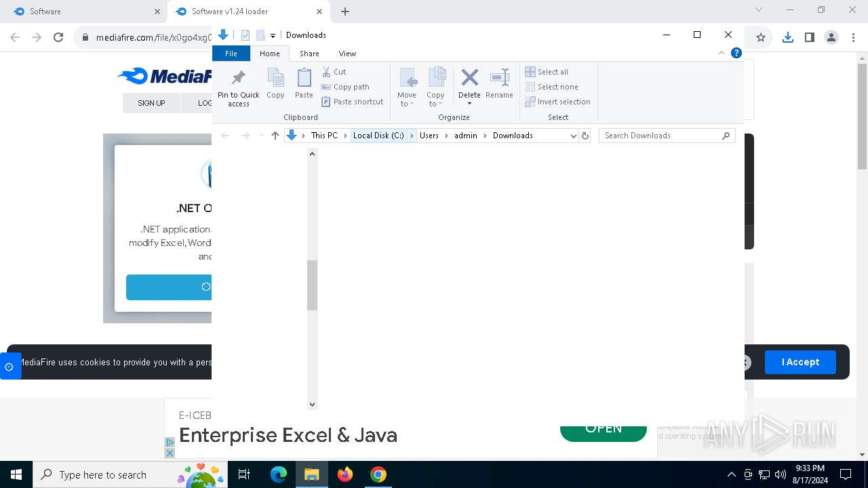Click New folder icon in quick access toolbar
Viewport: 868px width, 488px height.
260,35
